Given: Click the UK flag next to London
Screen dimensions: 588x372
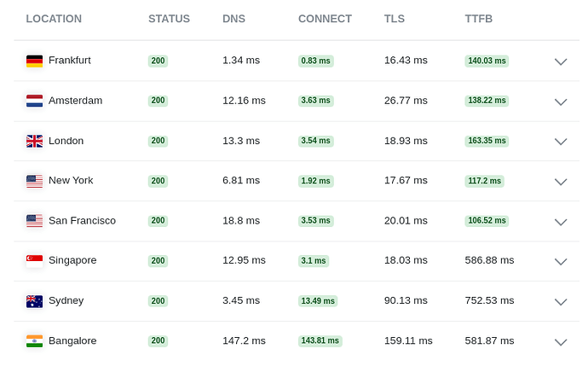Looking at the screenshot, I should [34, 141].
